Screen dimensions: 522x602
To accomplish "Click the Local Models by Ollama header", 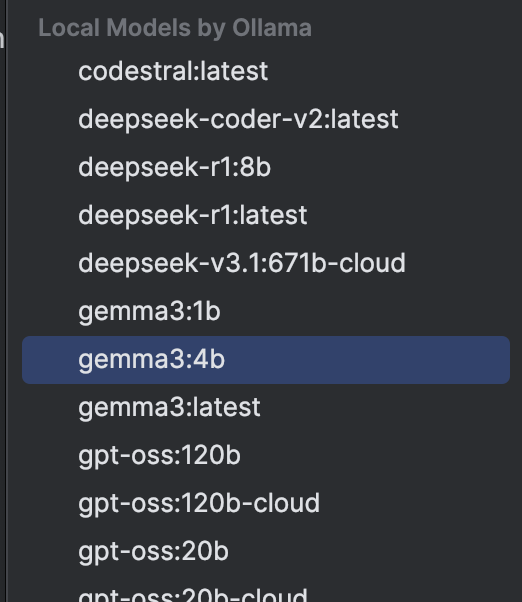I will (x=175, y=28).
